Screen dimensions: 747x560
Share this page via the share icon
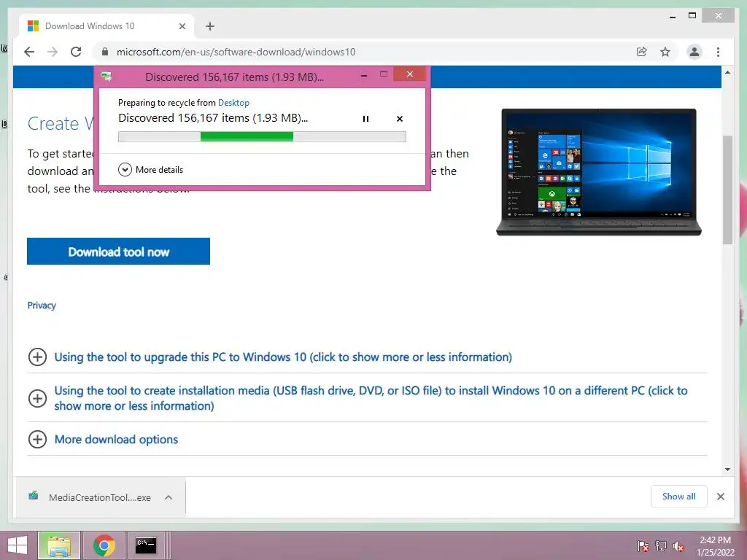click(x=642, y=52)
